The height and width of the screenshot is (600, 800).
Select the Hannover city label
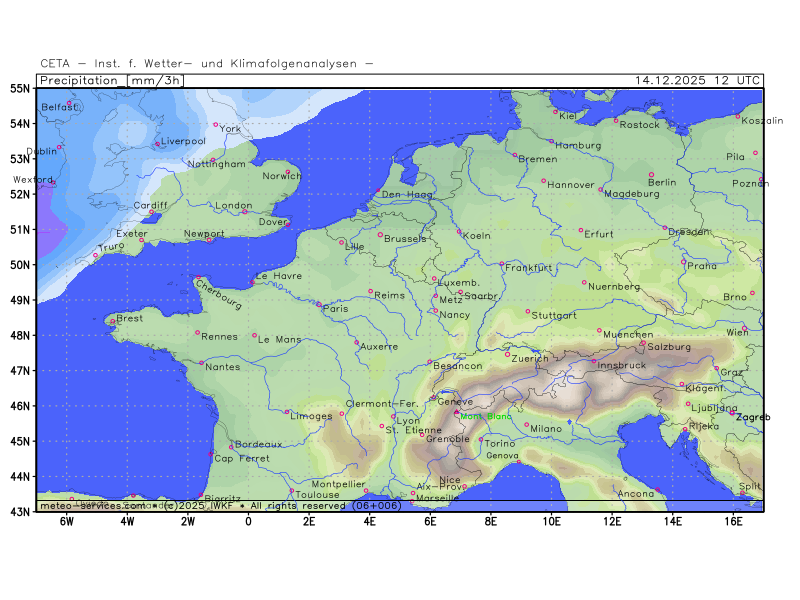tap(571, 185)
